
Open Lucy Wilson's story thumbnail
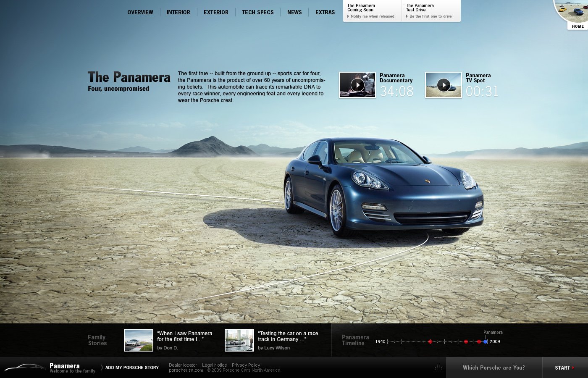coord(239,340)
